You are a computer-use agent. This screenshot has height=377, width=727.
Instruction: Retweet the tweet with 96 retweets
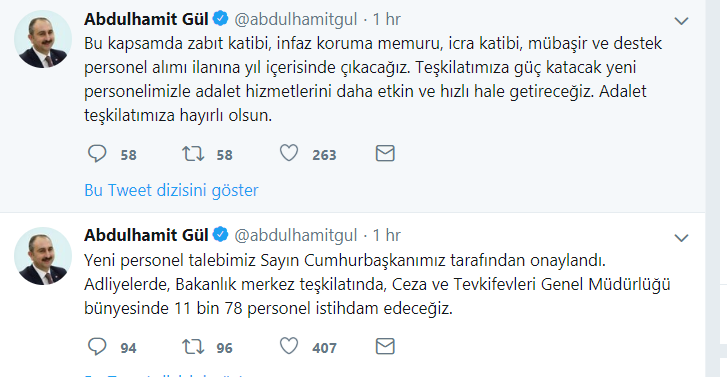click(193, 346)
